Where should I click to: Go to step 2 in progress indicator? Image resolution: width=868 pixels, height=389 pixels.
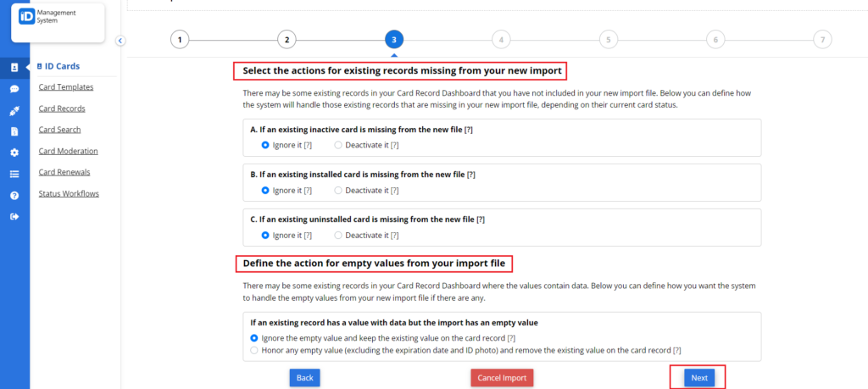[x=287, y=39]
